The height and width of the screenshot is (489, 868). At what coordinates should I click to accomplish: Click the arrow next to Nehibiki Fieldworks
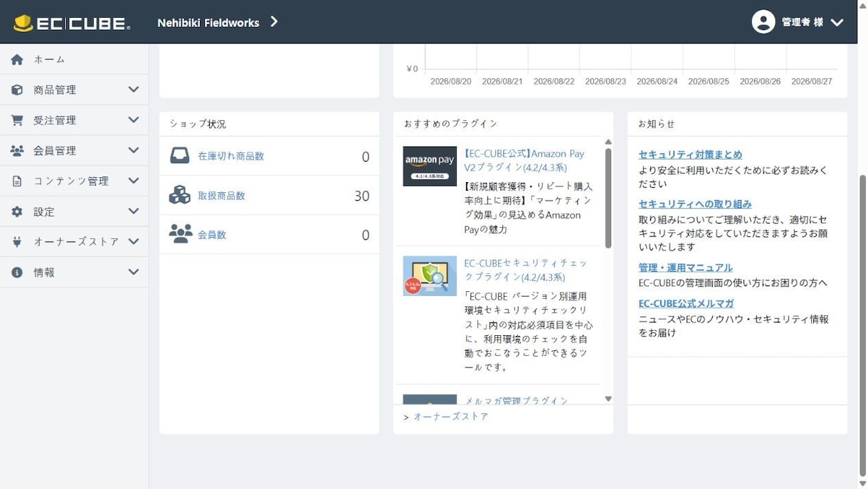(x=274, y=22)
